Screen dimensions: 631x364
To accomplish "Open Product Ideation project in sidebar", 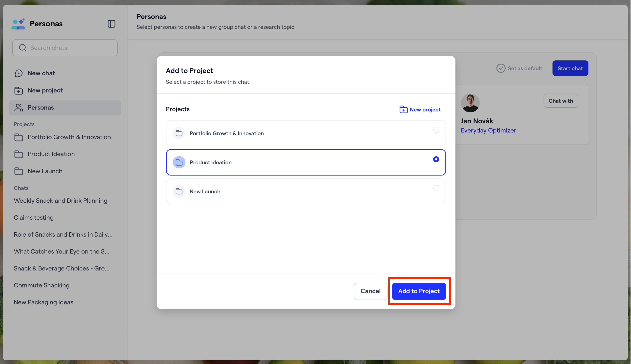I will click(x=65, y=154).
